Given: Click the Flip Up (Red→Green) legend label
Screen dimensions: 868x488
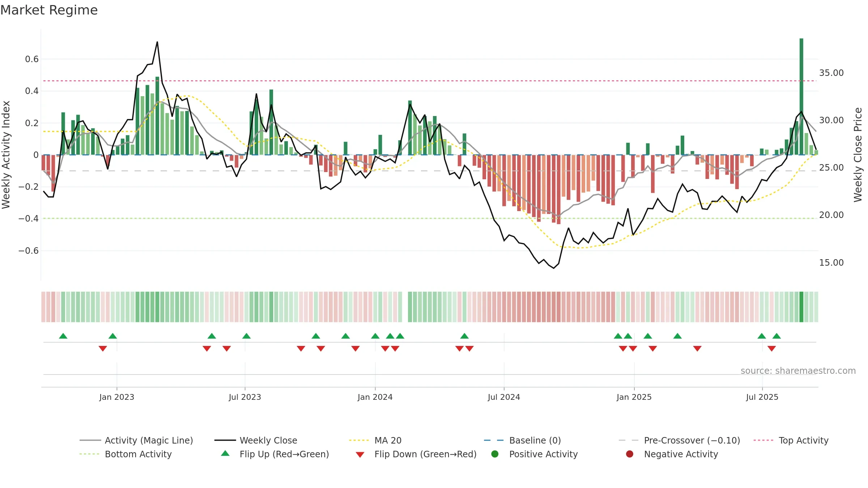Looking at the screenshot, I should pyautogui.click(x=284, y=454).
